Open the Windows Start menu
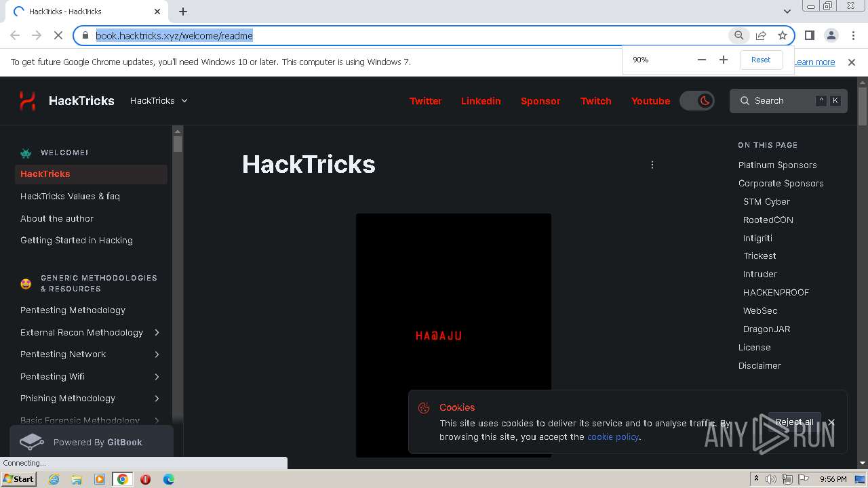 tap(18, 479)
